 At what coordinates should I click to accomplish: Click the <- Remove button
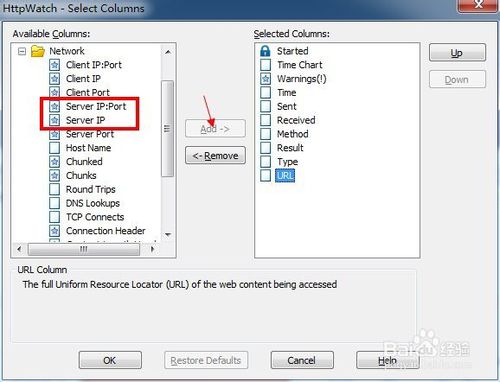pyautogui.click(x=215, y=155)
